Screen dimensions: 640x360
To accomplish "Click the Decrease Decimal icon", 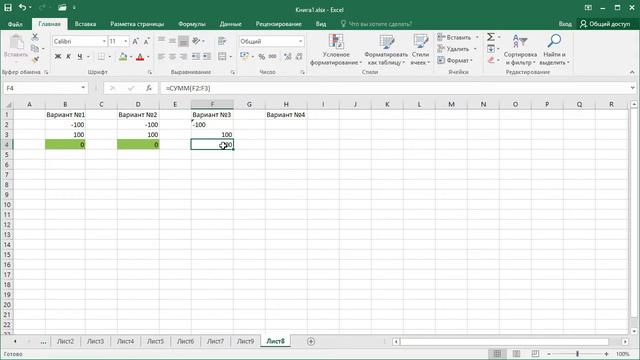I will (x=299, y=57).
